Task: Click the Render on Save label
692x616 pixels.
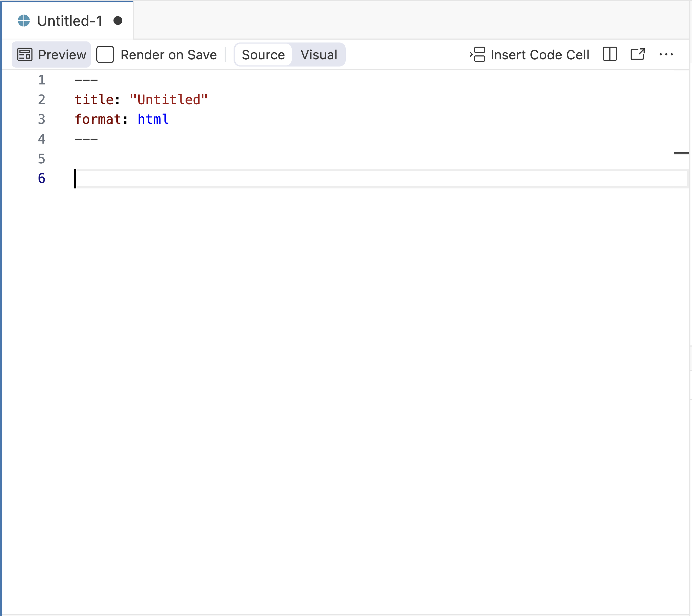Action: click(169, 55)
